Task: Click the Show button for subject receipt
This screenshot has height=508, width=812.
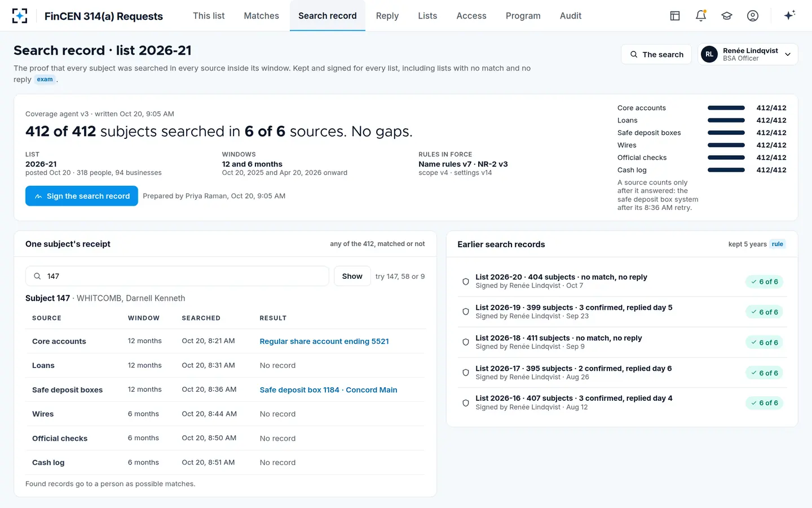Action: click(x=352, y=276)
